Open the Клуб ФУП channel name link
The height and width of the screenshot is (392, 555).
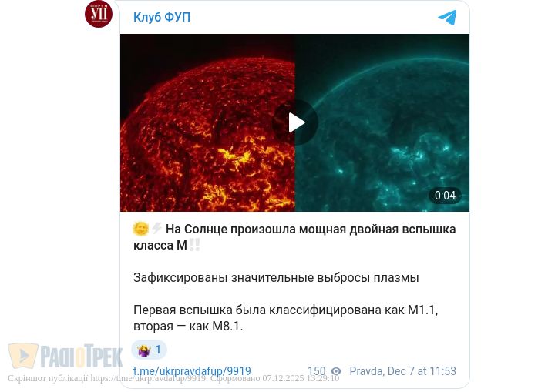point(162,17)
